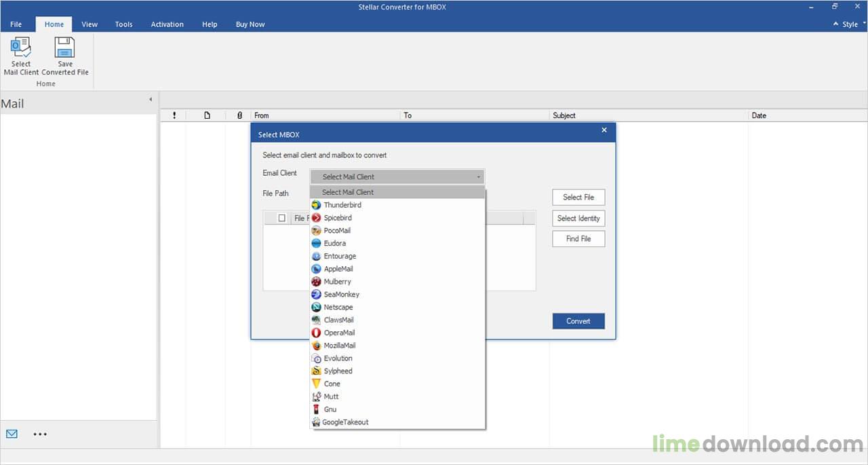Open the three-dots more options in Mail pane
Viewport: 868px width, 465px height.
coord(40,434)
